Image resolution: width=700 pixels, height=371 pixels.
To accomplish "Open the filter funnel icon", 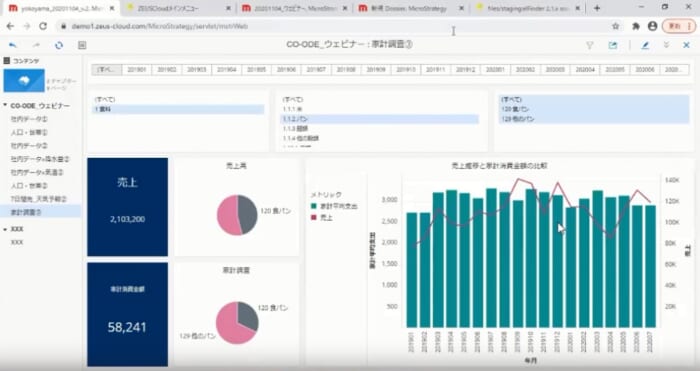I will 590,45.
